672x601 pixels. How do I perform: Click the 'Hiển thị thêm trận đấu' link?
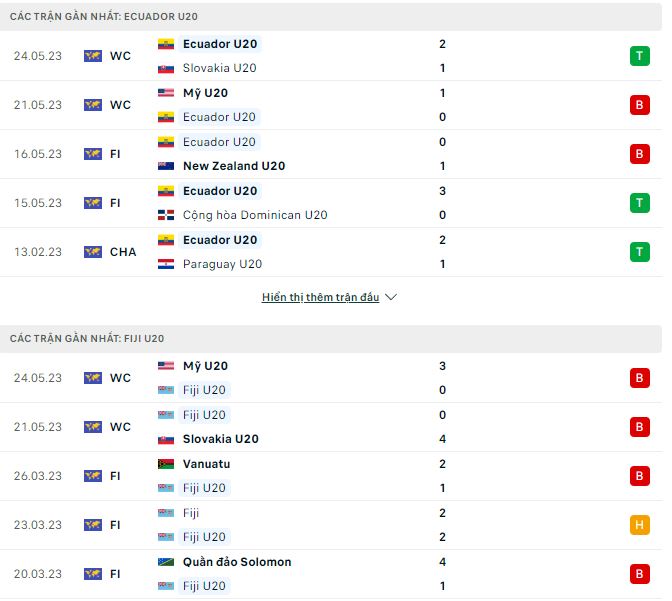point(320,298)
